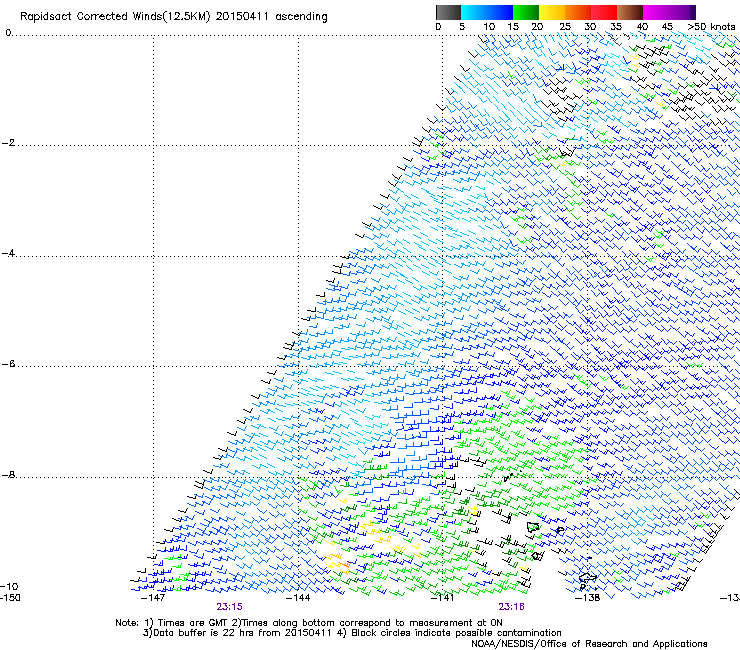Screen dimensions: 740x650
Task: Click the brown 35–40 knots legend segment
Action: (x=630, y=12)
